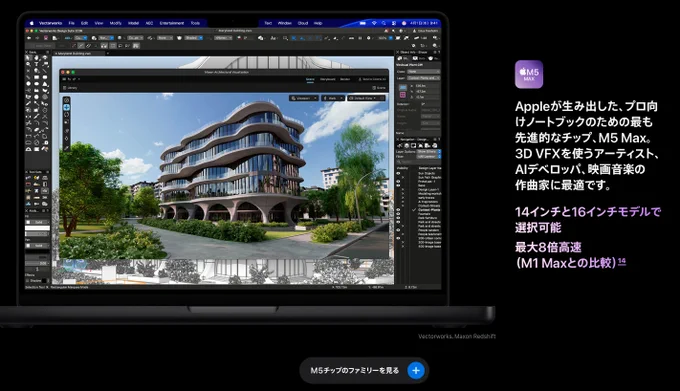
Task: Open the Edit menu
Action: click(x=85, y=23)
